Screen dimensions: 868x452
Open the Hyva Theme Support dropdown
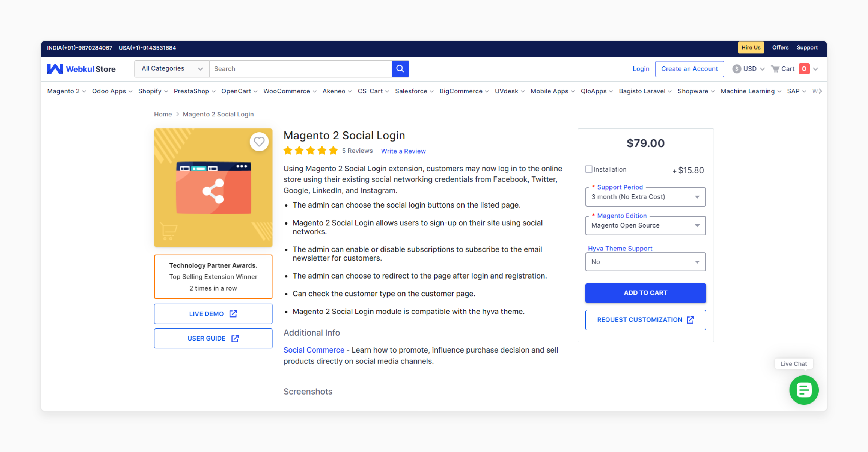pyautogui.click(x=645, y=262)
